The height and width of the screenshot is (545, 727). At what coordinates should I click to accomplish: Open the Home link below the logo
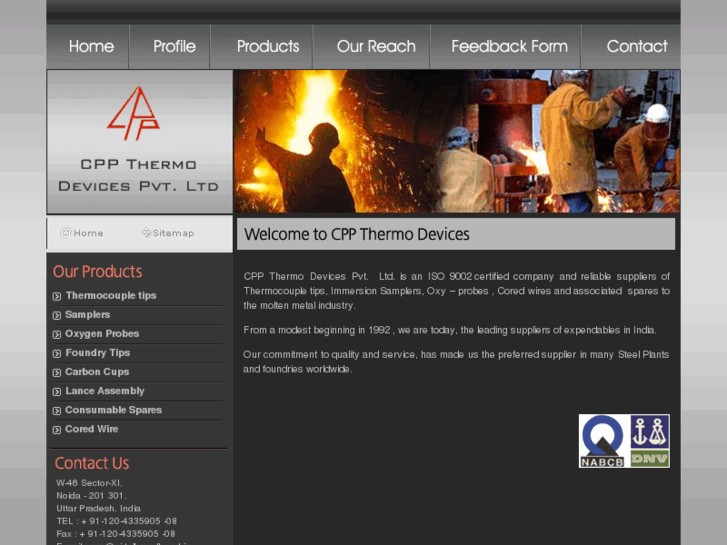[89, 233]
